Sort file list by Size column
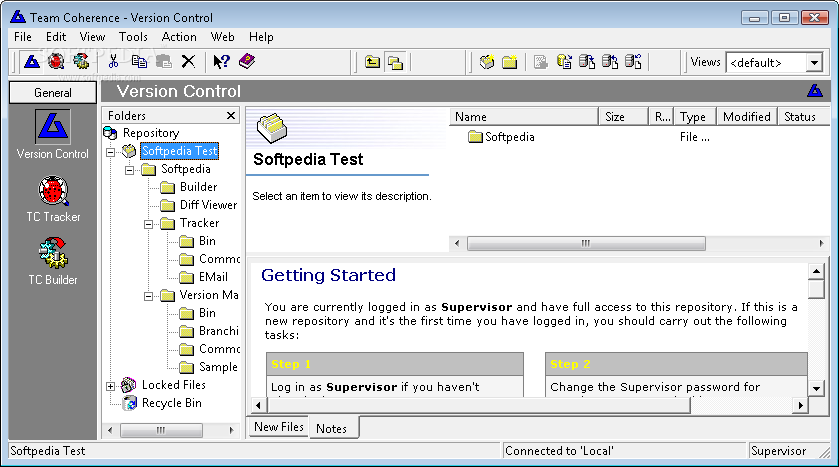The width and height of the screenshot is (839, 467). (x=623, y=117)
